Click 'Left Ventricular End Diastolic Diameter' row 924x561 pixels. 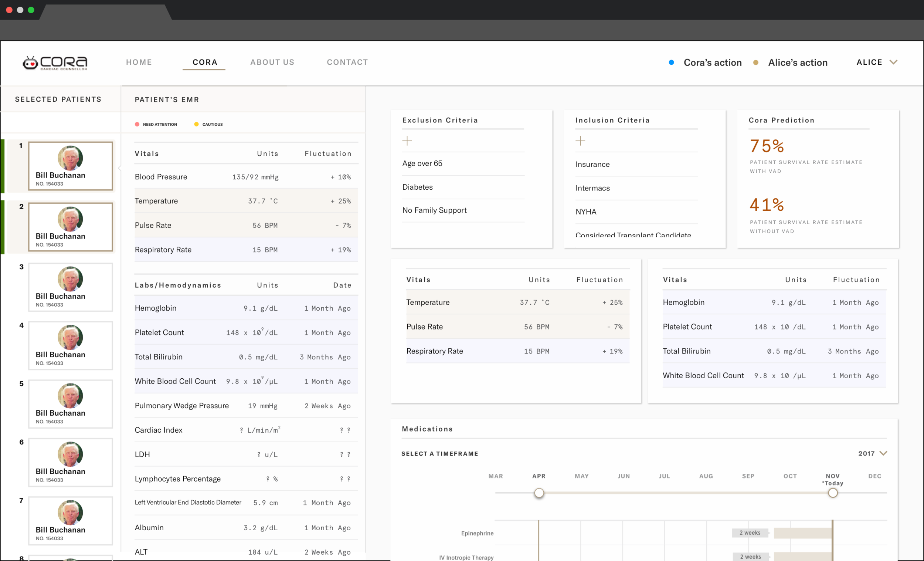pos(246,503)
